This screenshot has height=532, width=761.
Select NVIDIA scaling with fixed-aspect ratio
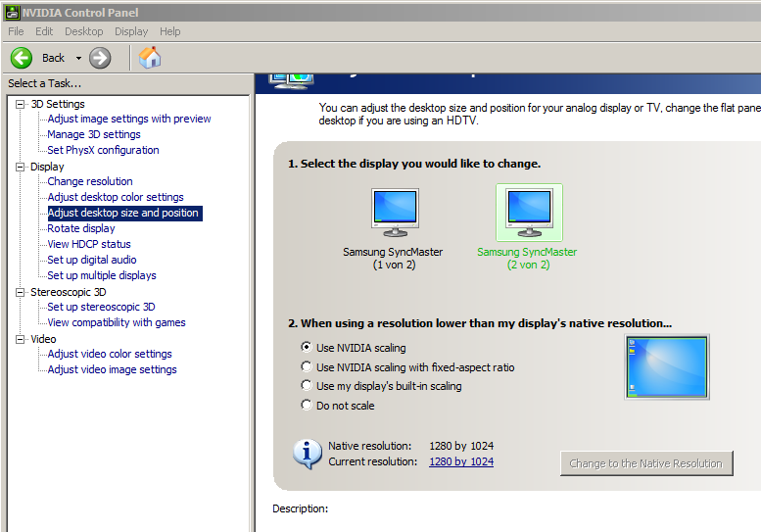tap(307, 366)
